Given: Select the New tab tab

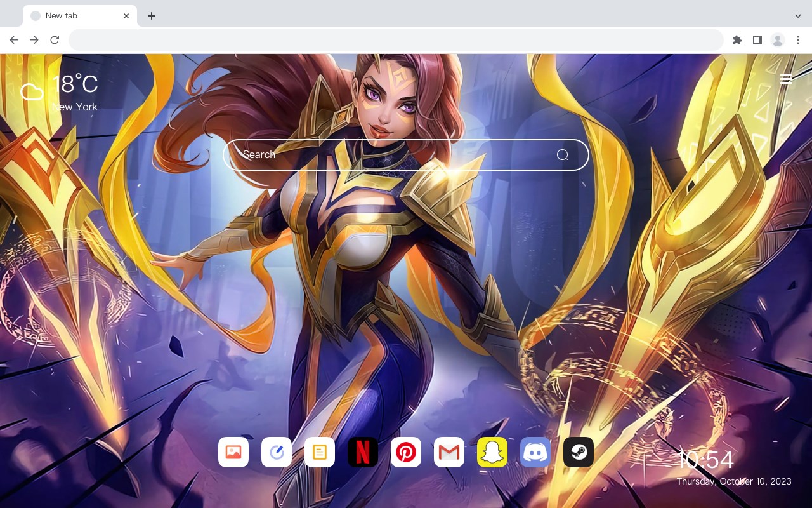Looking at the screenshot, I should point(80,16).
